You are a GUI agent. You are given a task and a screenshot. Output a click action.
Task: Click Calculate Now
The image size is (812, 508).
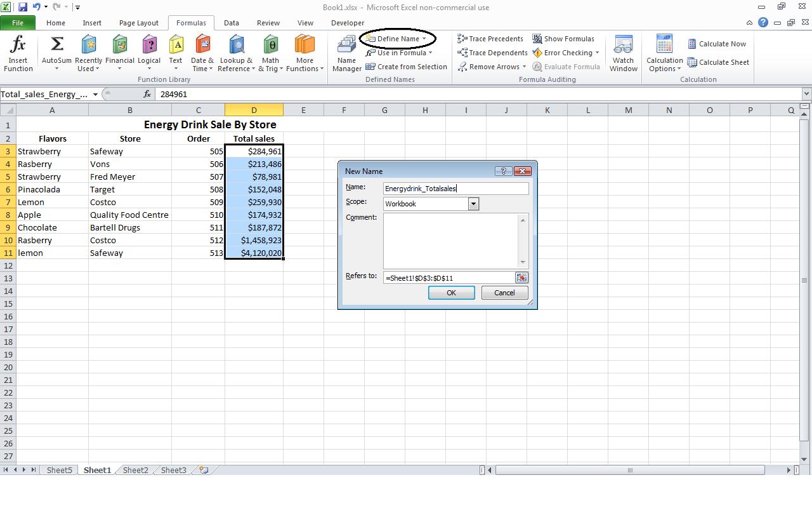(x=717, y=43)
